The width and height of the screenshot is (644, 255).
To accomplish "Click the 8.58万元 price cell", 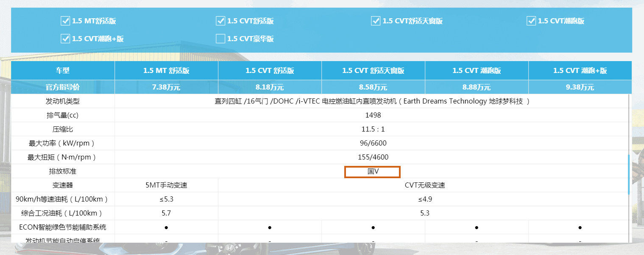I will pyautogui.click(x=373, y=87).
